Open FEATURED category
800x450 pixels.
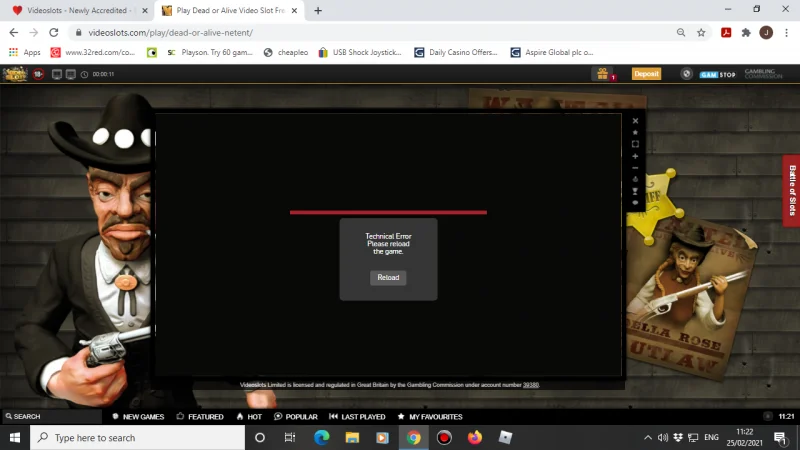tap(200, 416)
